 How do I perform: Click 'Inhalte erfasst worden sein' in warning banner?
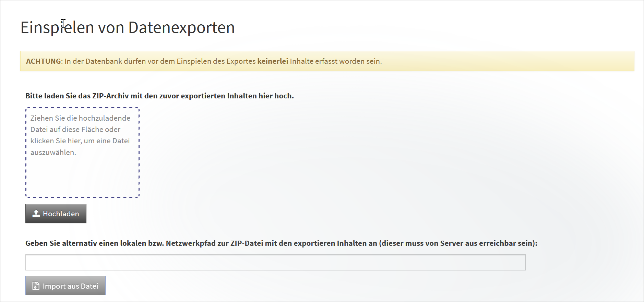click(x=335, y=61)
